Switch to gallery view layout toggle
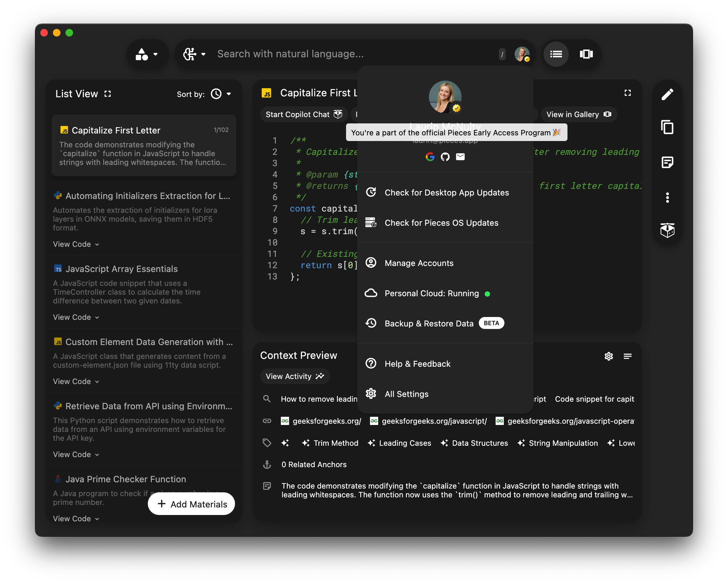728x583 pixels. click(586, 54)
